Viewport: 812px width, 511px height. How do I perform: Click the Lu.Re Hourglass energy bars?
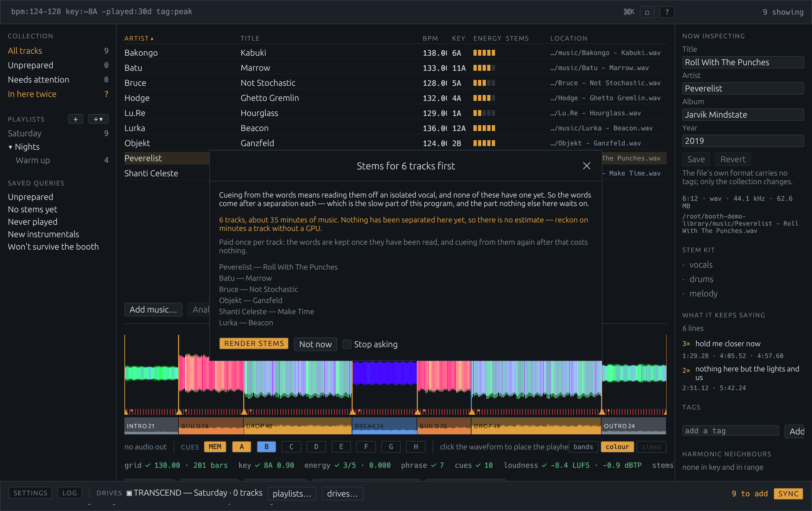484,113
